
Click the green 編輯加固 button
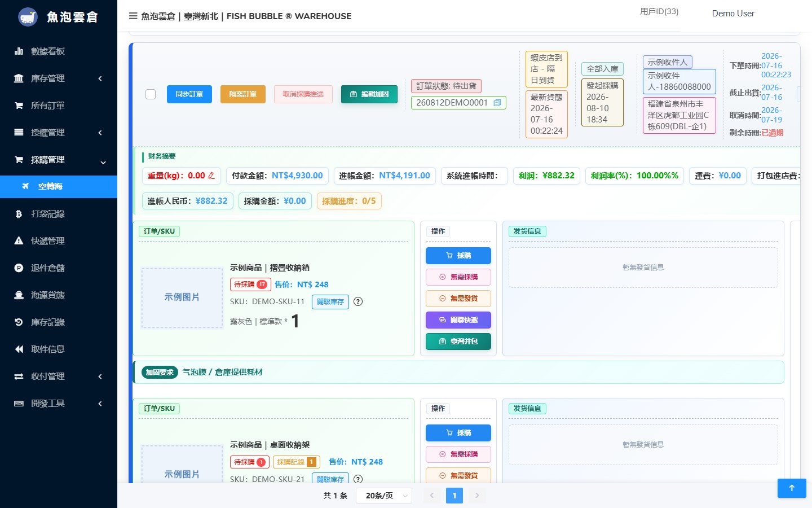pyautogui.click(x=369, y=94)
